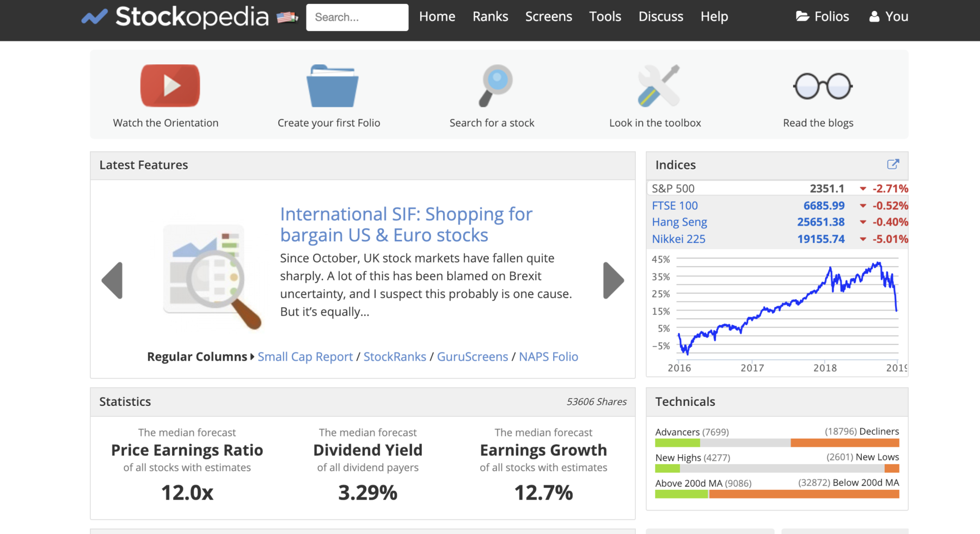
Task: Click the Stockopedia logo in header
Action: click(x=175, y=17)
